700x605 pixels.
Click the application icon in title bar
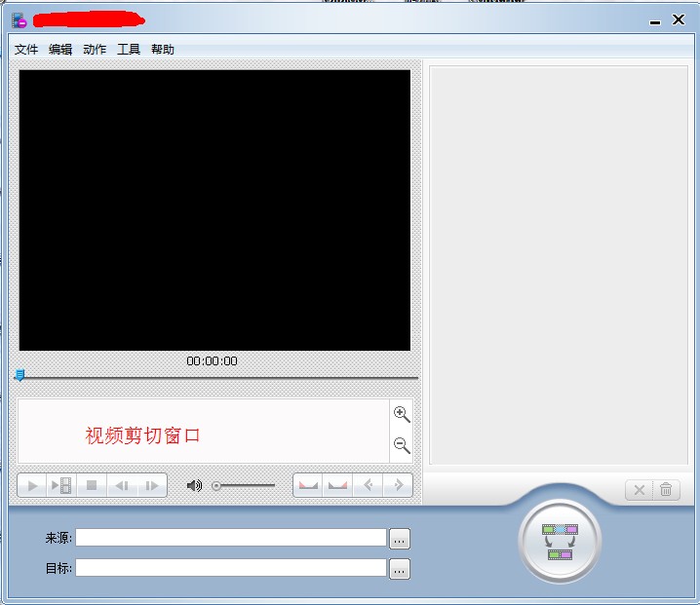[x=19, y=20]
